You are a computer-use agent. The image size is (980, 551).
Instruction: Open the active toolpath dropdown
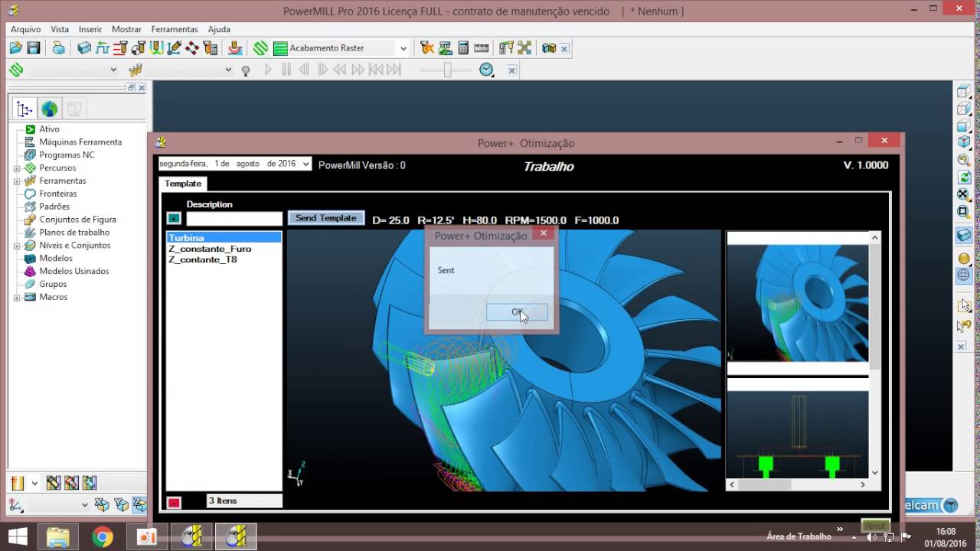(113, 70)
